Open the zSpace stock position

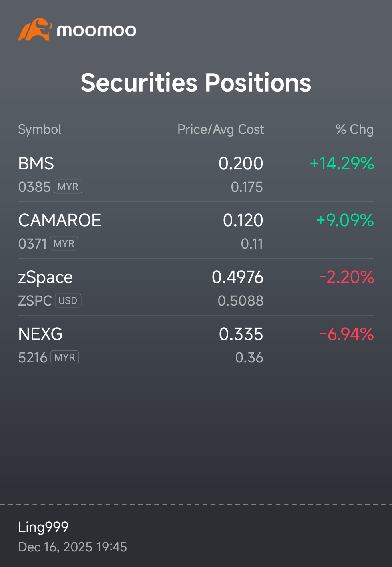196,287
